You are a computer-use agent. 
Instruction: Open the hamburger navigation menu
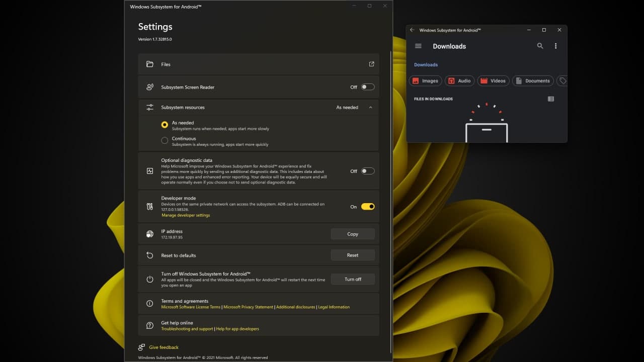(x=418, y=46)
